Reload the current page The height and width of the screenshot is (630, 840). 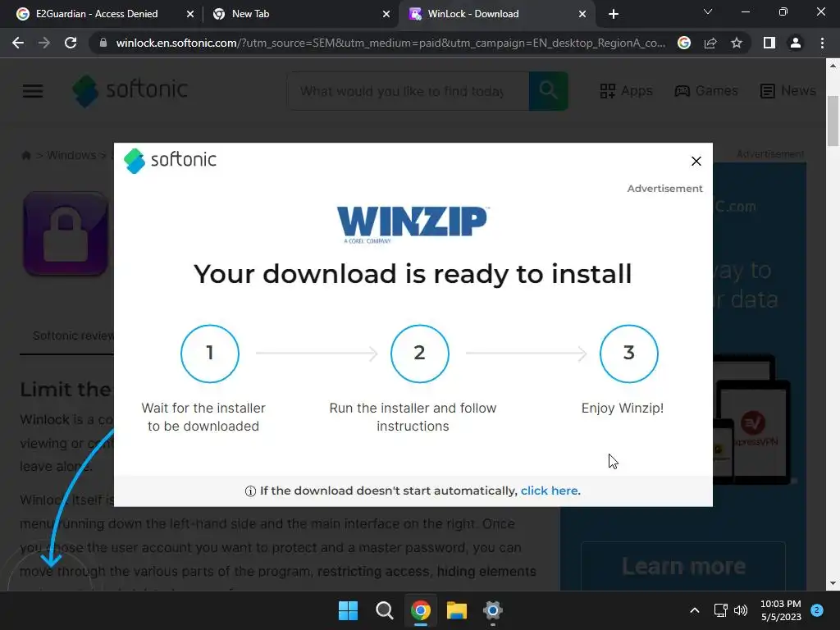click(x=71, y=43)
